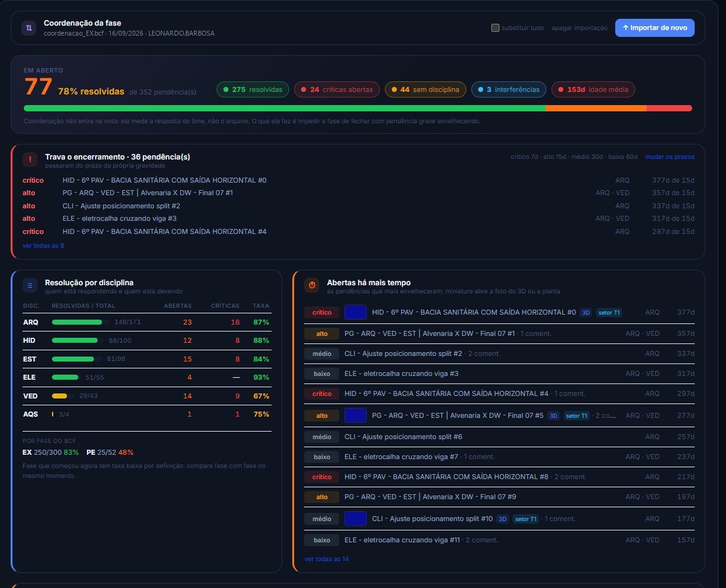Screen dimensions: 726x588
Task: Open the mudar os prazos link
Action: (670, 157)
